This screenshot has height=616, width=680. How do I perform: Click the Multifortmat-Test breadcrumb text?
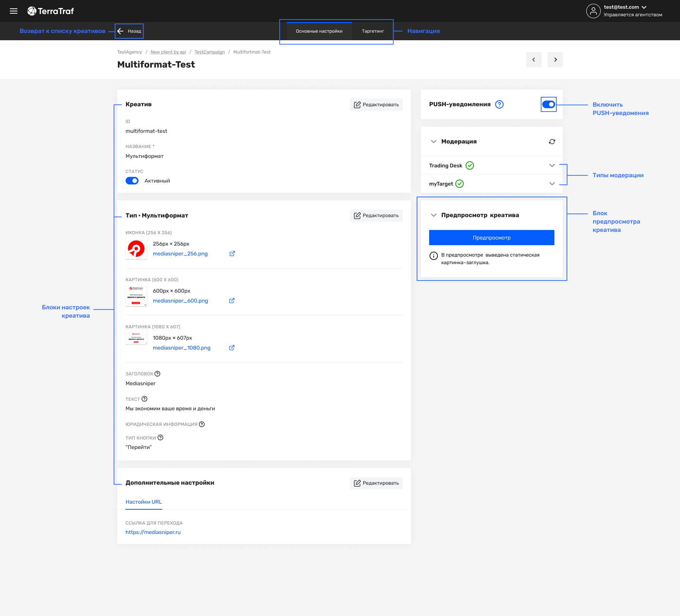click(x=252, y=52)
